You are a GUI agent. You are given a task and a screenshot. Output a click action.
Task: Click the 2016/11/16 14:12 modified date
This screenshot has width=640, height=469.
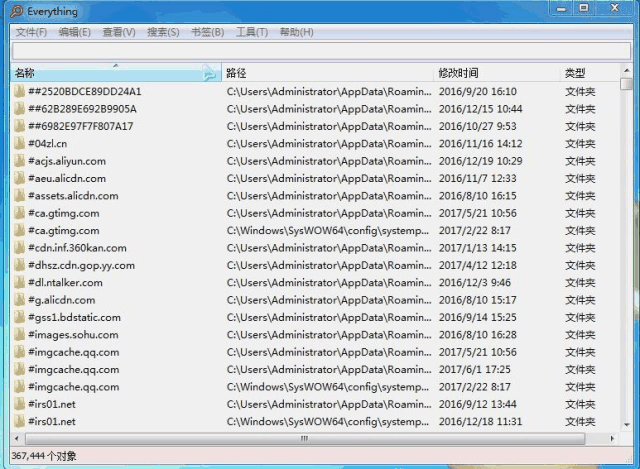click(x=480, y=144)
